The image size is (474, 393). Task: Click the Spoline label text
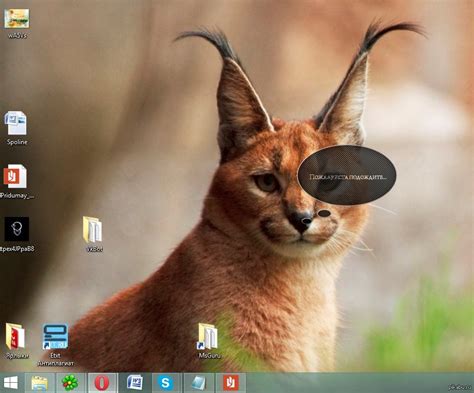tap(17, 142)
